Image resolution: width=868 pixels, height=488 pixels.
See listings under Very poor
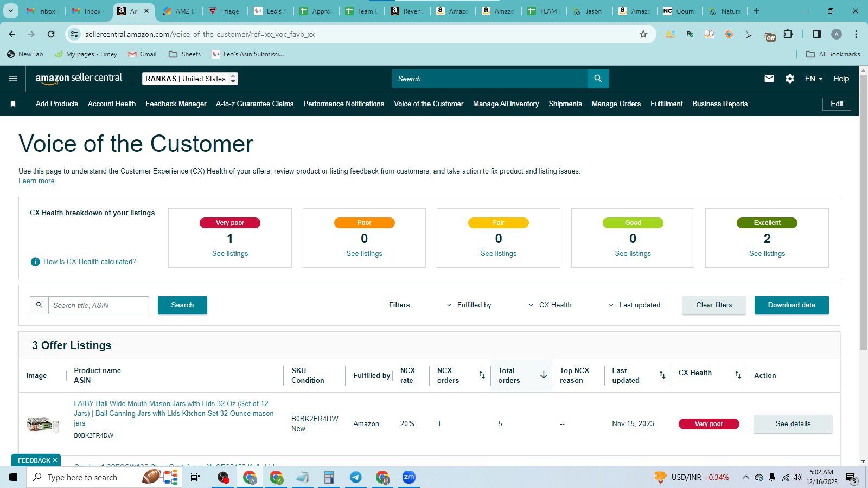click(x=230, y=254)
